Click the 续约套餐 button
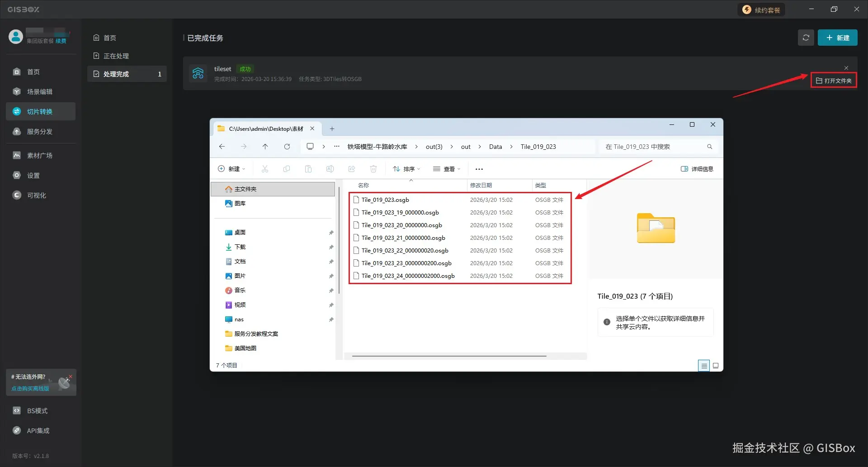868x467 pixels. pyautogui.click(x=762, y=10)
